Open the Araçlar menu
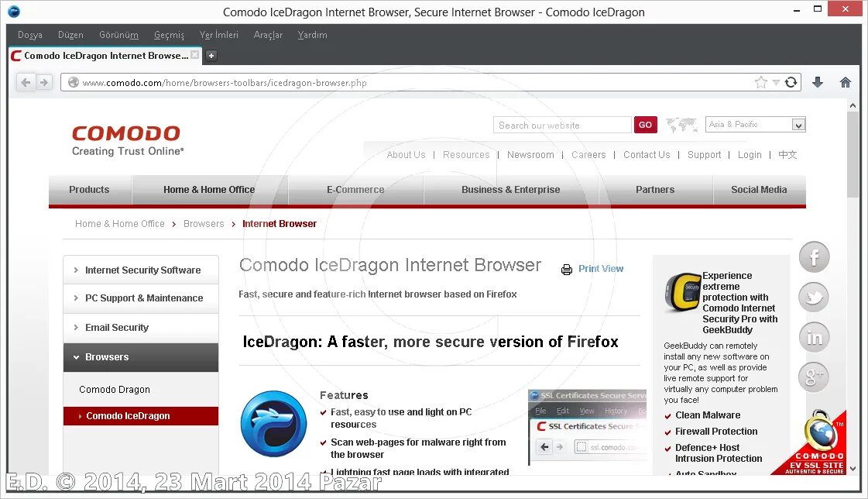This screenshot has height=499, width=868. (x=268, y=35)
